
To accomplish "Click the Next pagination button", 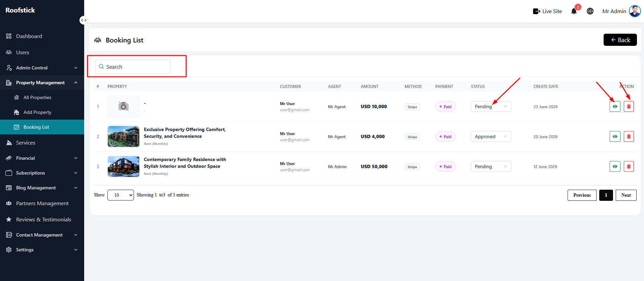I will [x=626, y=195].
